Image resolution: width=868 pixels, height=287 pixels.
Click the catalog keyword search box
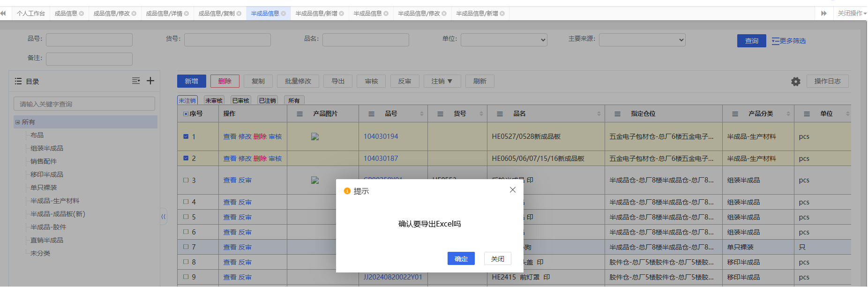[84, 104]
